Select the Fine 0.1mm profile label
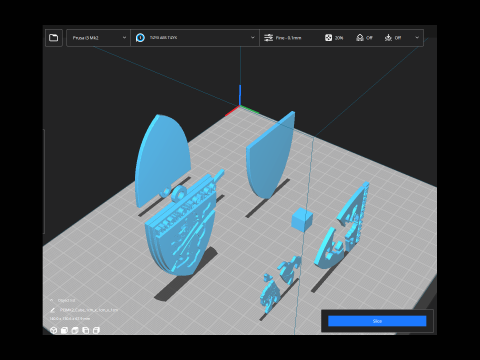Screen dimensions: 480x360 pos(288,38)
